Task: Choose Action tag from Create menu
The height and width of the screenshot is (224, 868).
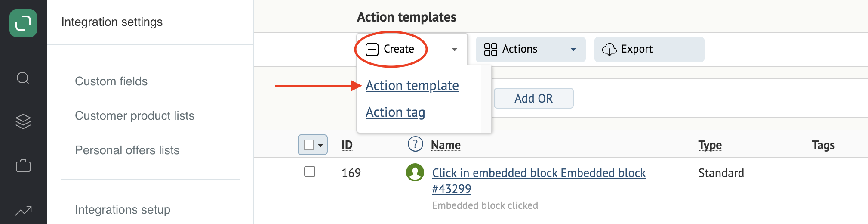Action: (x=395, y=112)
